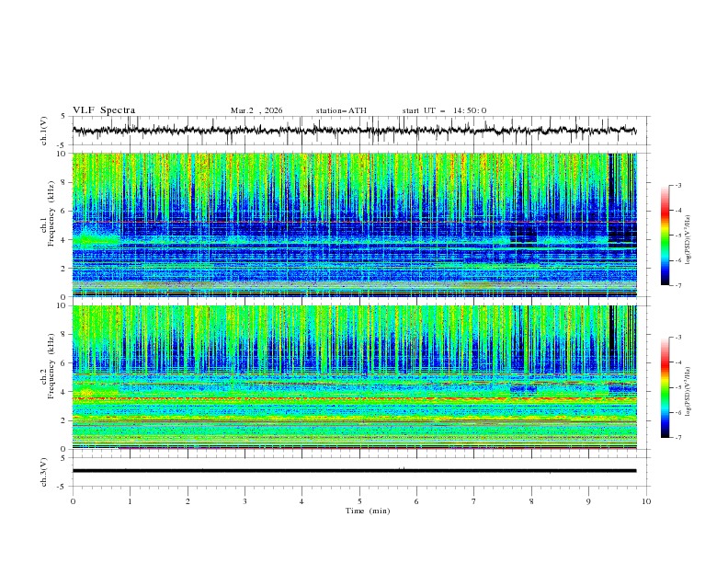This screenshot has width=728, height=563.
Task: Click the 'start UT = 14:50:0' label
Action: [x=444, y=110]
